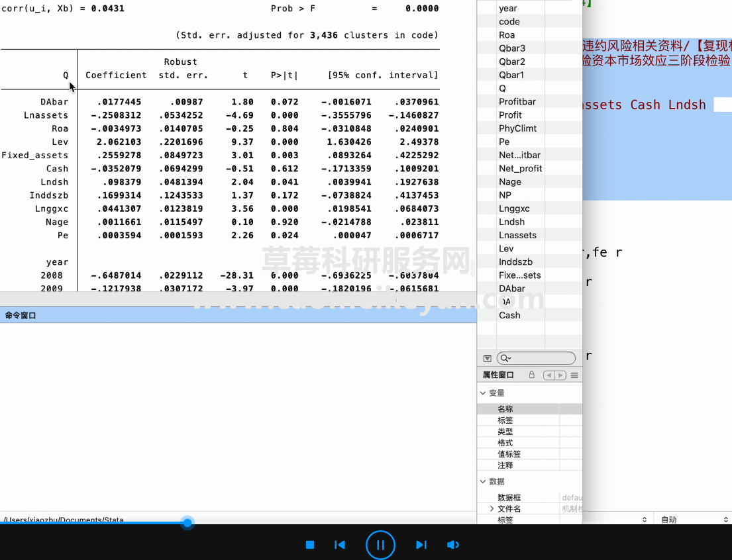Collapse the 变量 section in the properties panel
The height and width of the screenshot is (560, 732).
[483, 393]
